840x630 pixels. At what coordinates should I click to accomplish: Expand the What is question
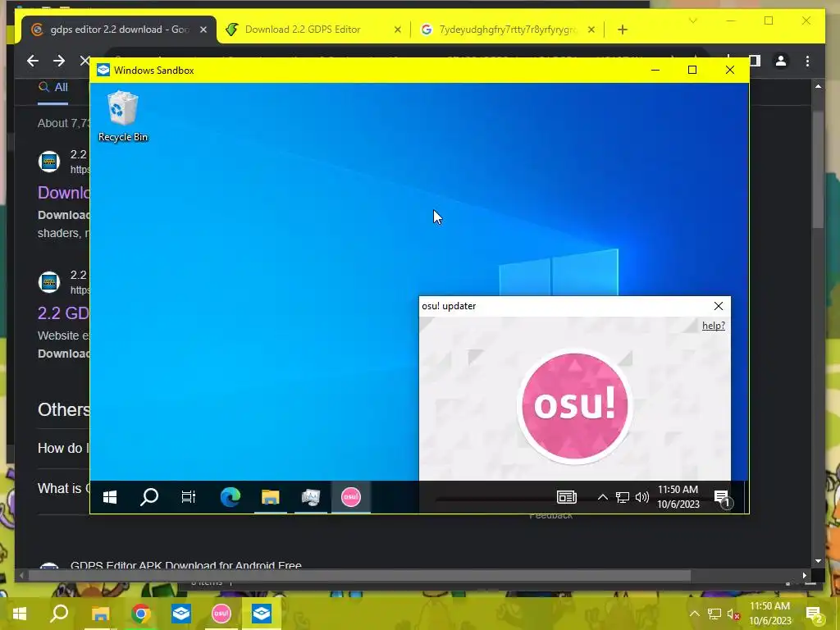64,488
